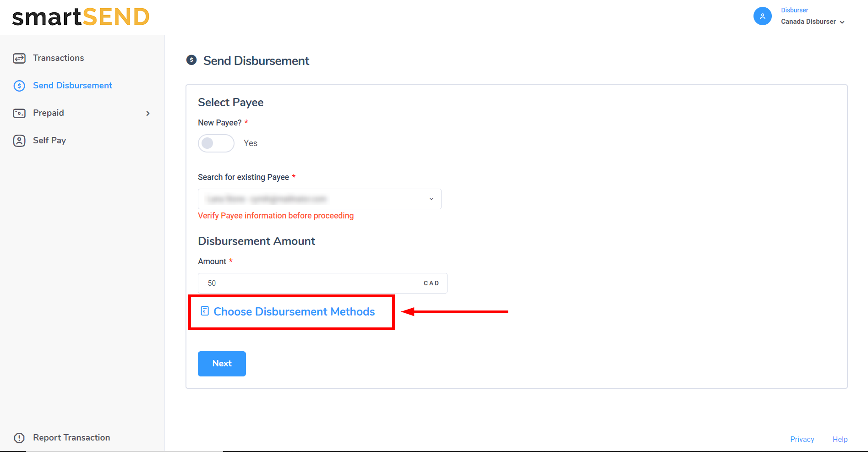Viewport: 868px width, 452px height.
Task: Click the Prepaid card icon
Action: 19,113
